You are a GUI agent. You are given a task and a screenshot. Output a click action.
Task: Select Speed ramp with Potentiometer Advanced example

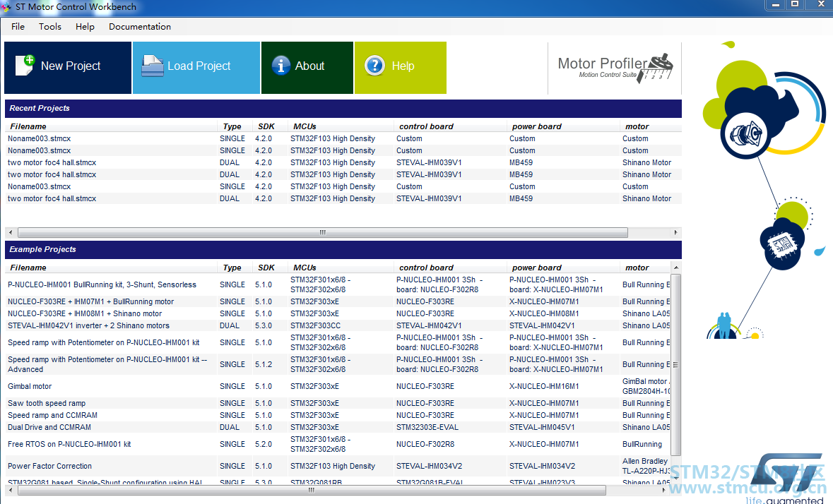[x=338, y=364]
